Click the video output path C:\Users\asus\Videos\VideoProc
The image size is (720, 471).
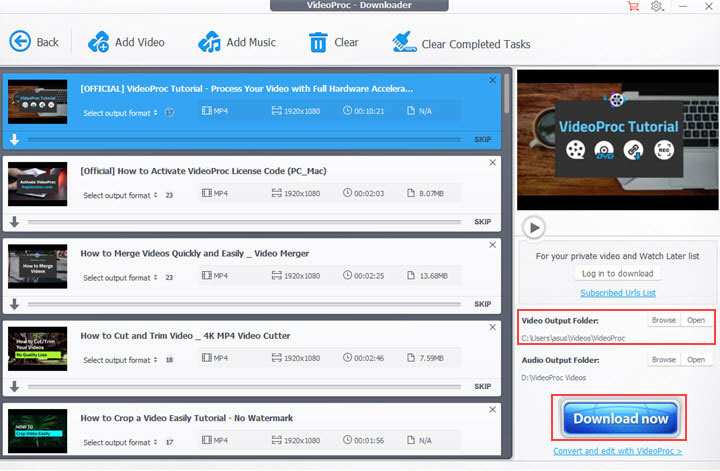tap(573, 338)
